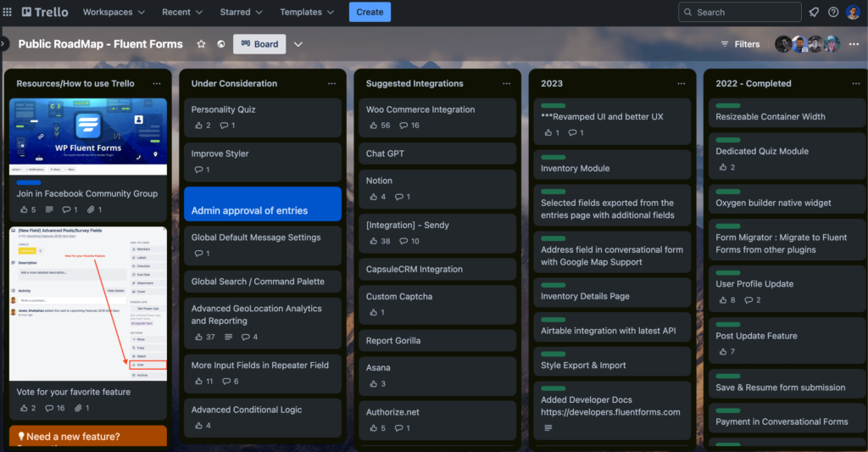Screen dimensions: 868x452
Task: Click comments icon on Notion card
Action: 399,197
